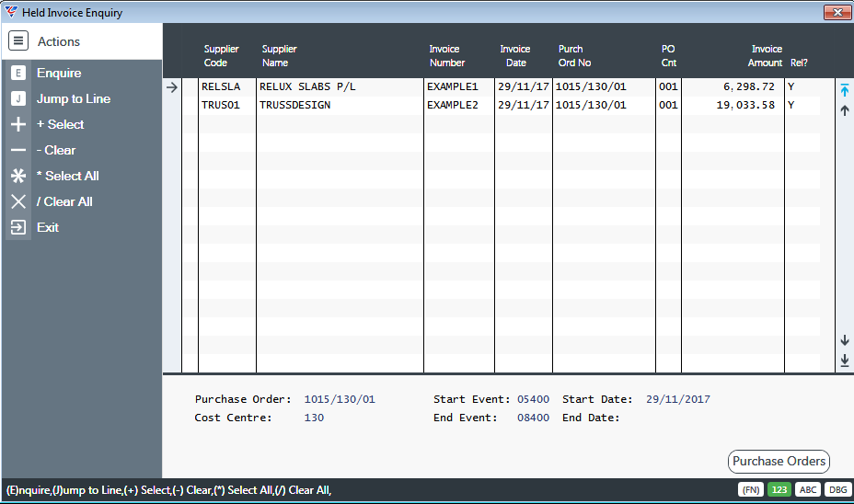The height and width of the screenshot is (504, 854).
Task: Click the Exit door icon
Action: (x=18, y=227)
